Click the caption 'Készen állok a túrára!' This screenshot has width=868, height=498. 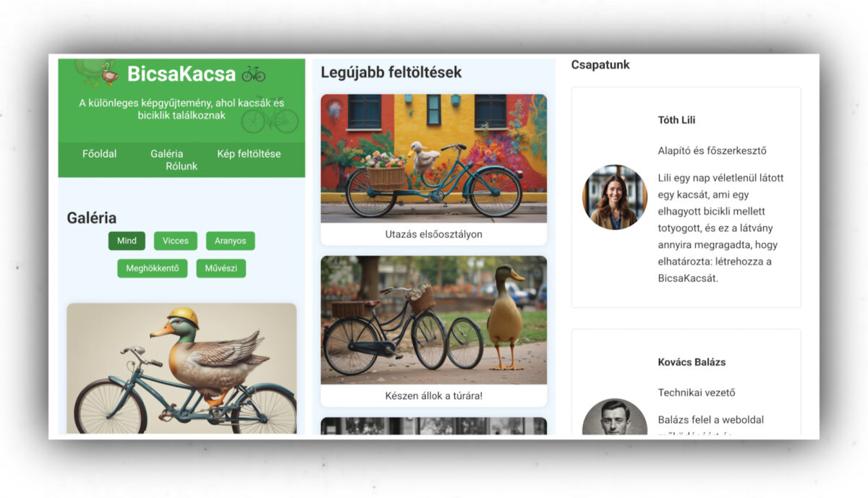pyautogui.click(x=433, y=396)
